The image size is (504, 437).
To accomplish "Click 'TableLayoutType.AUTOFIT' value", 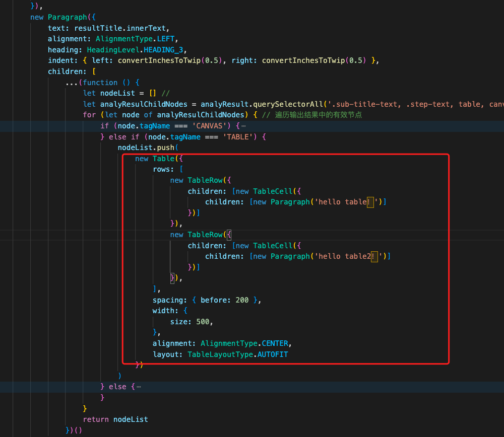I will click(x=238, y=354).
